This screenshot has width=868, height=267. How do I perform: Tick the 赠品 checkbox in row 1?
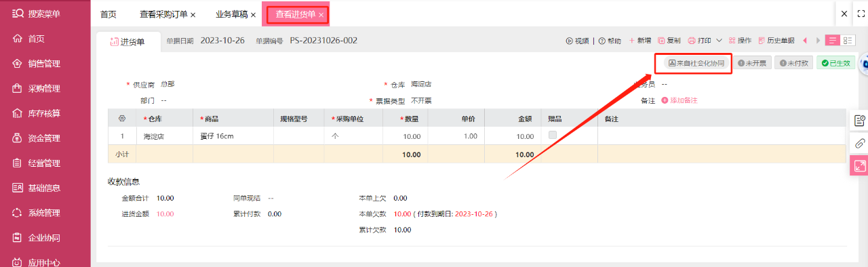[552, 136]
